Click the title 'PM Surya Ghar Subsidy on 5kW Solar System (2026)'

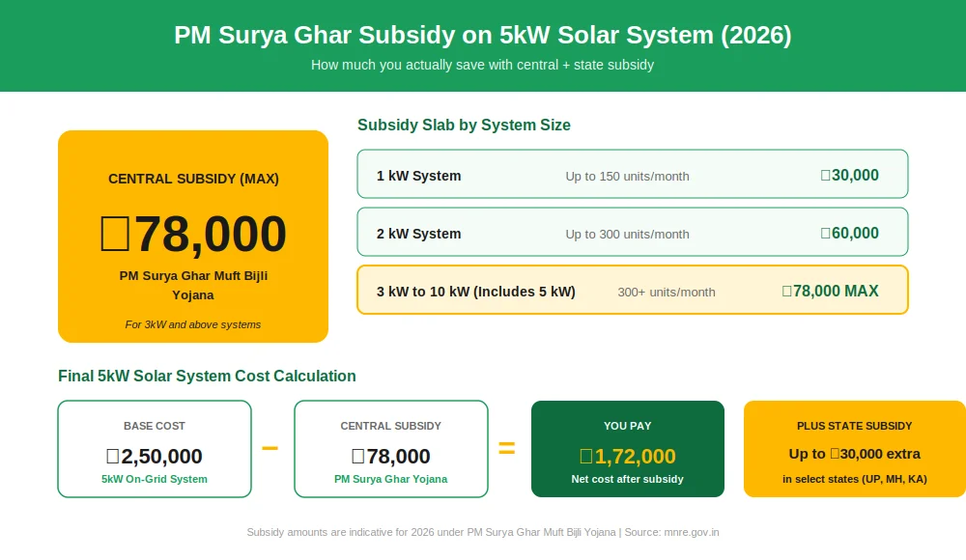[482, 35]
